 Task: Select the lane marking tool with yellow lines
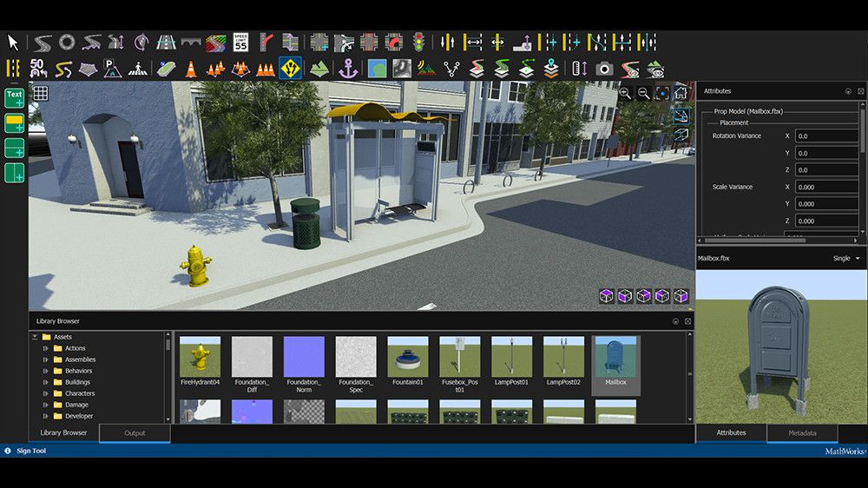(x=13, y=69)
